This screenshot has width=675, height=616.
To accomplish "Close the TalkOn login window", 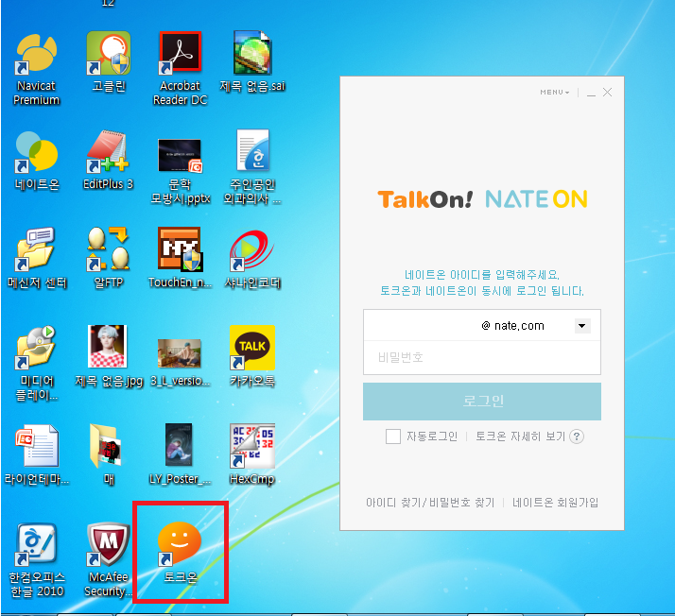I will pos(608,92).
